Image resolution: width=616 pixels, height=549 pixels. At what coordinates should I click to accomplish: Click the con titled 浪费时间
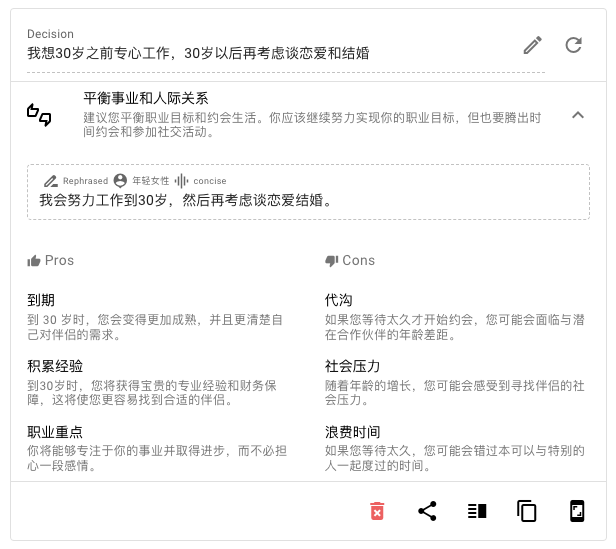pos(352,432)
